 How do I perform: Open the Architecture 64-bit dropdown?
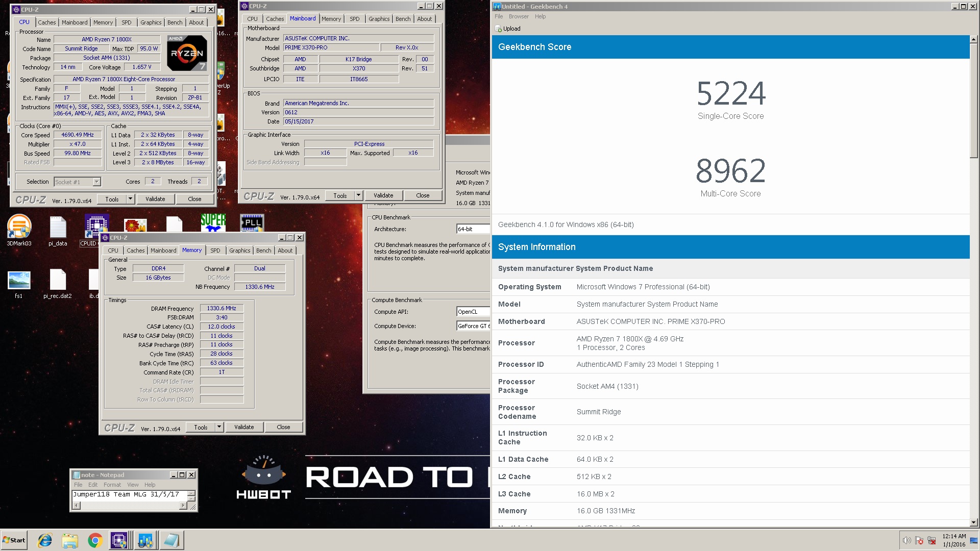click(x=473, y=229)
